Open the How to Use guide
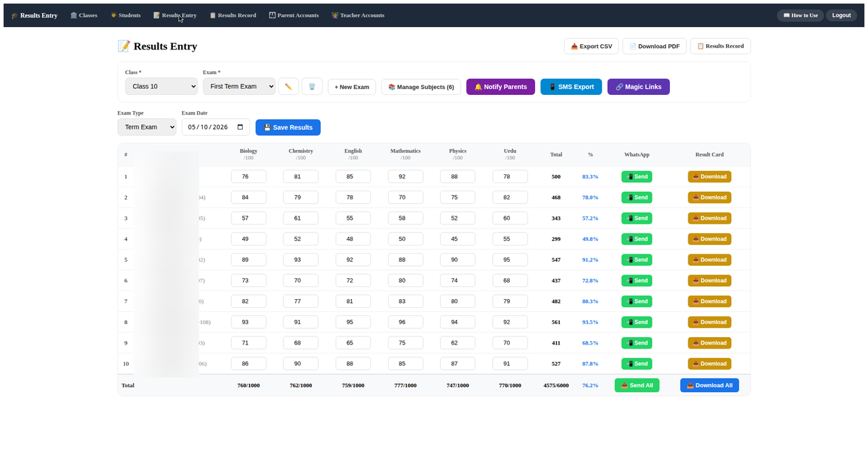Image resolution: width=868 pixels, height=451 pixels. [x=800, y=15]
